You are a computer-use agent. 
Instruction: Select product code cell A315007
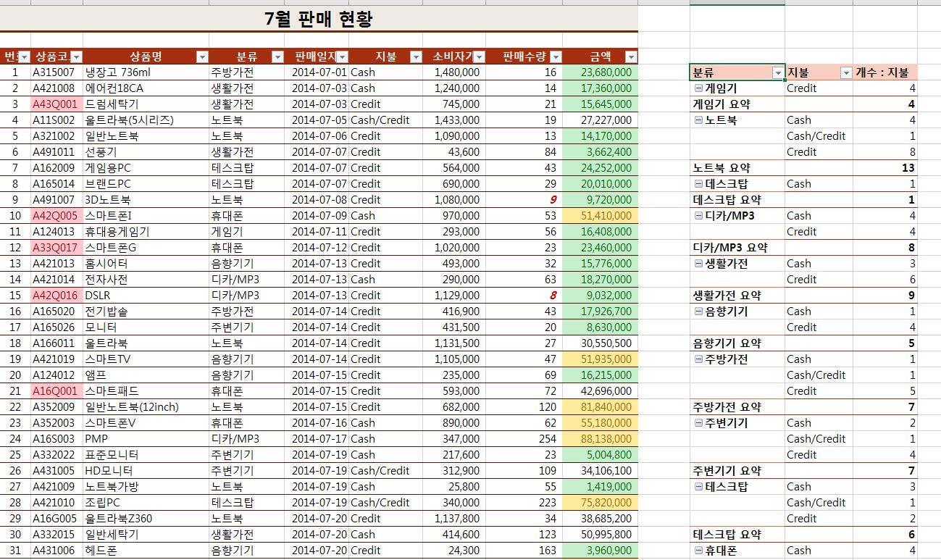[57, 72]
